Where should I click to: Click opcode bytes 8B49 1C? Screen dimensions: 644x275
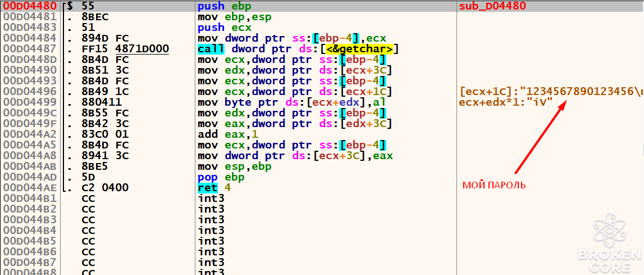[106, 92]
